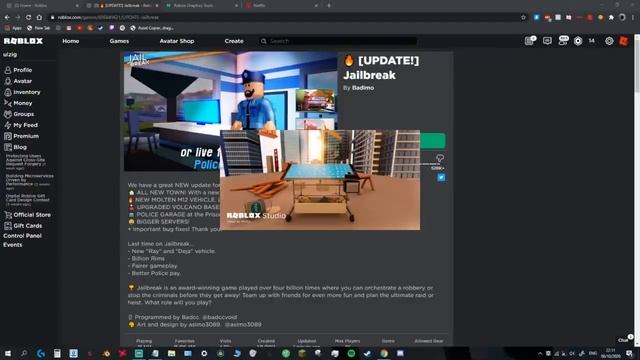The image size is (640, 360).
Task: Open the Windows notification center icon
Action: [629, 353]
